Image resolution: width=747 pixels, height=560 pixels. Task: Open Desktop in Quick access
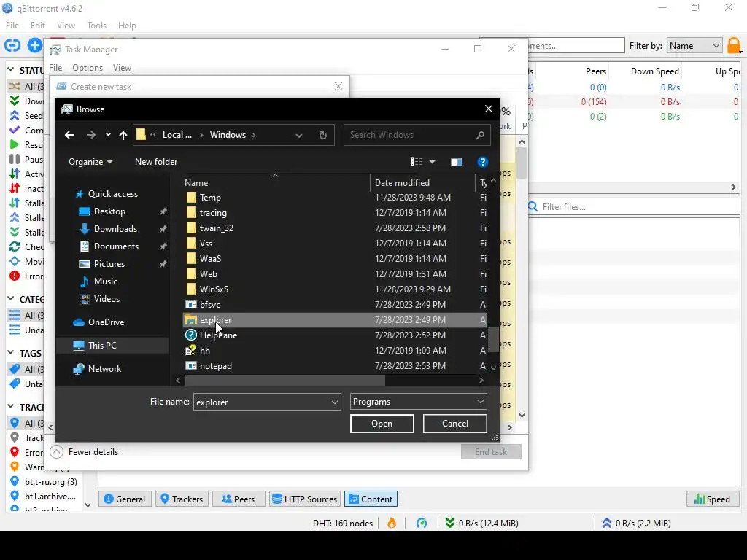click(x=109, y=211)
